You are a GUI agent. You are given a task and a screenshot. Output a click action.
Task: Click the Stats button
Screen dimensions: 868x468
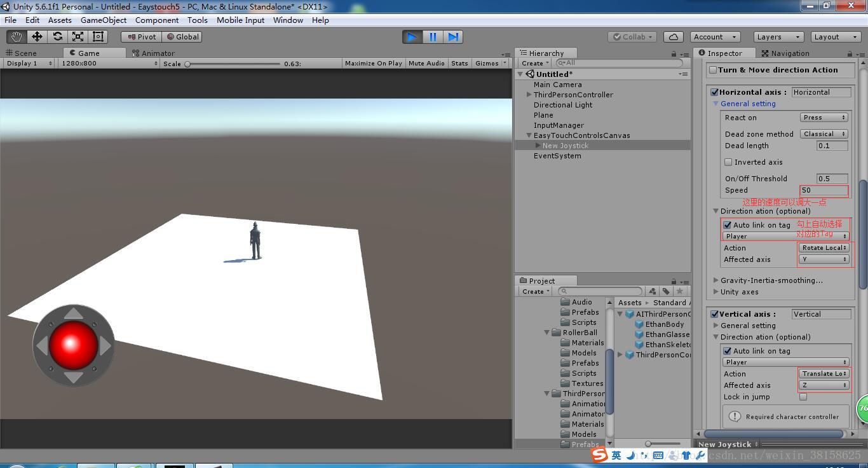tap(459, 64)
